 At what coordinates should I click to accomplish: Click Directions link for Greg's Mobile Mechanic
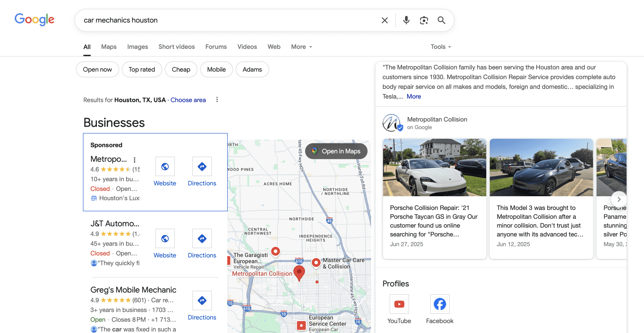tap(202, 317)
